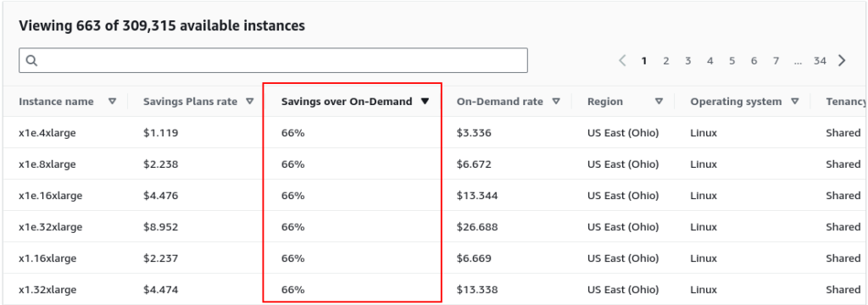The image size is (868, 305).
Task: Select current page 1 in pagination
Action: 644,61
